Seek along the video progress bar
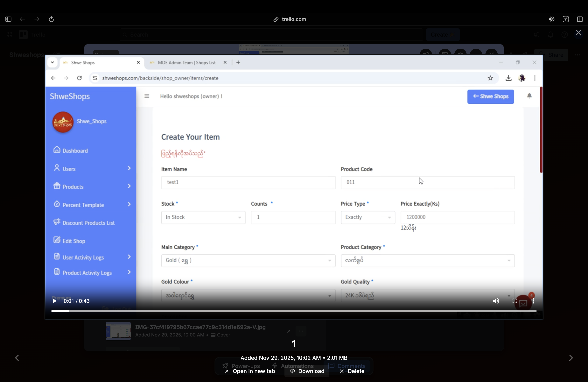The height and width of the screenshot is (382, 588). point(294,311)
